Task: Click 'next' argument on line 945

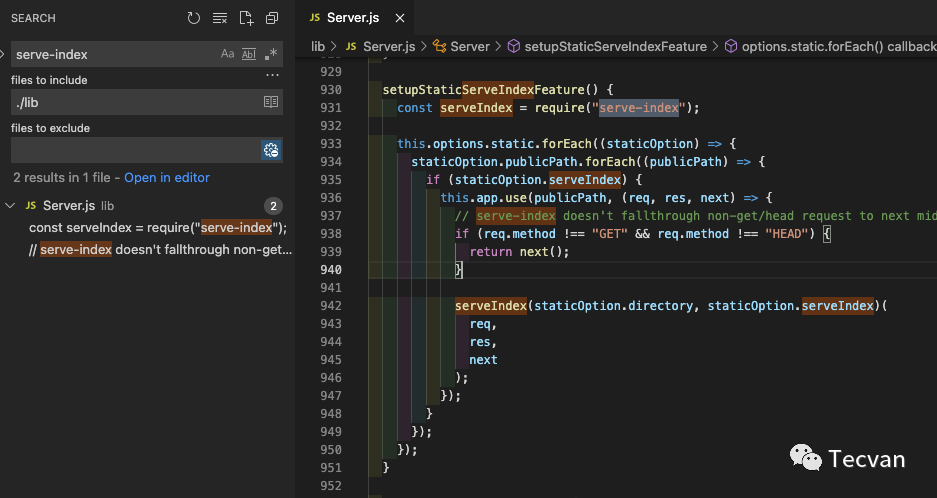Action: [483, 360]
